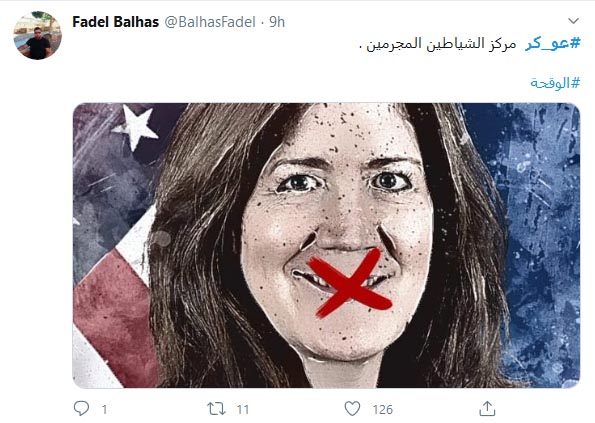595x423 pixels.
Task: Retweet using the retweet arrows icon
Action: click(216, 409)
